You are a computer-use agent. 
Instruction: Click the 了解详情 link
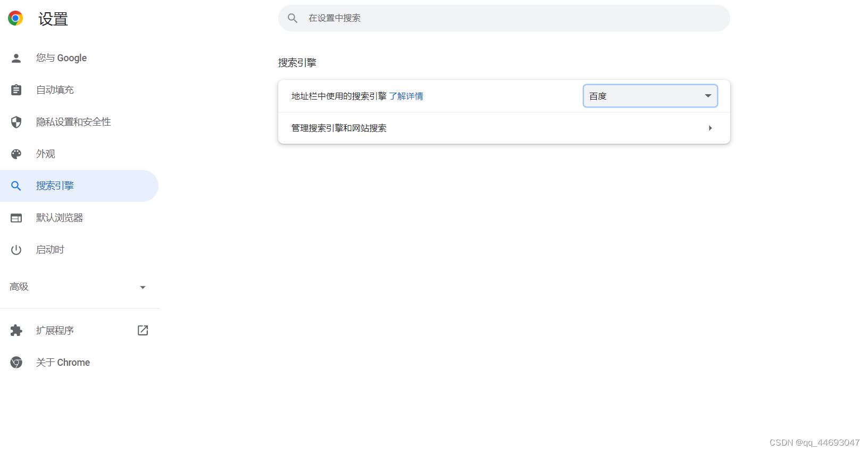[406, 96]
